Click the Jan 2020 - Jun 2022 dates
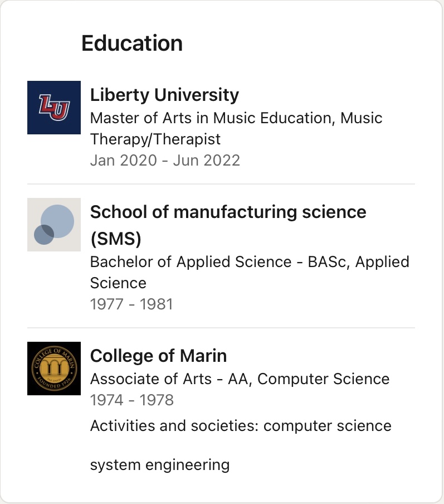The image size is (444, 504). tap(165, 161)
